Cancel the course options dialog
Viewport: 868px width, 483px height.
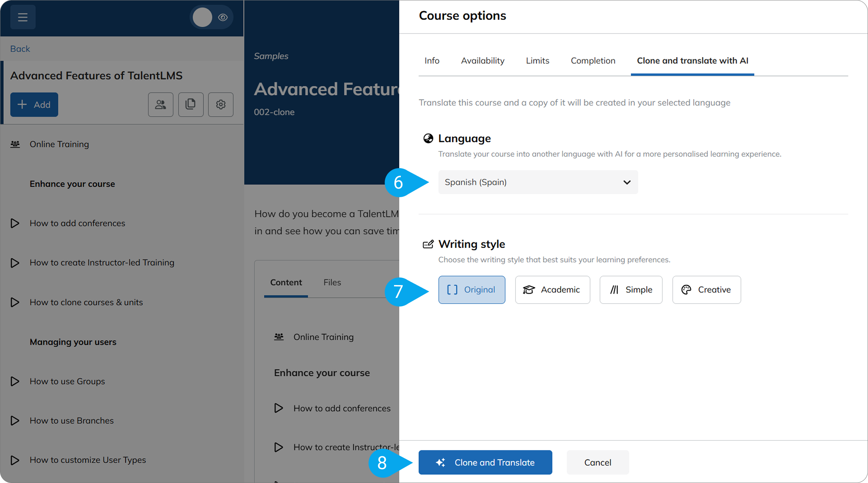(x=598, y=462)
